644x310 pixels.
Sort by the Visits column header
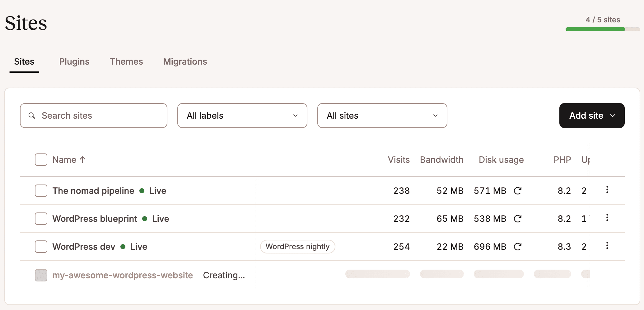pos(399,160)
